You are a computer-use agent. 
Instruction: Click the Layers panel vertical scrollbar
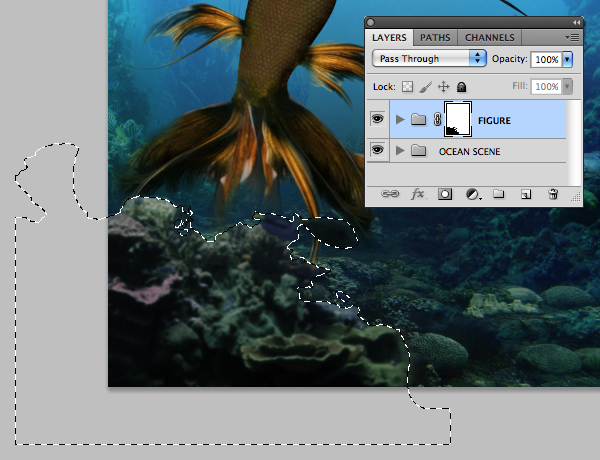coord(573,143)
